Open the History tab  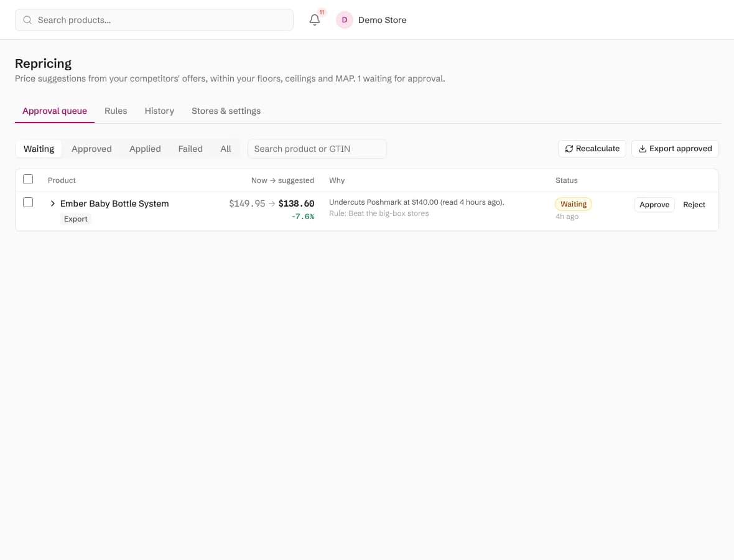click(x=159, y=111)
